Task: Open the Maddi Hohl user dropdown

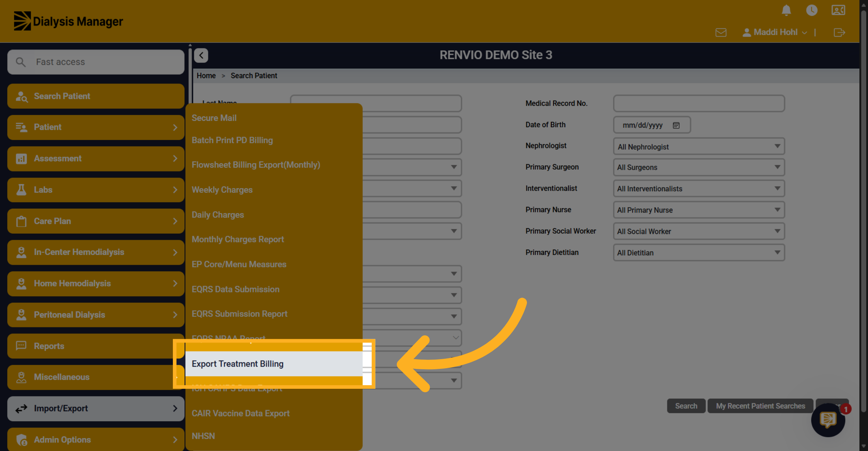Action: click(775, 33)
